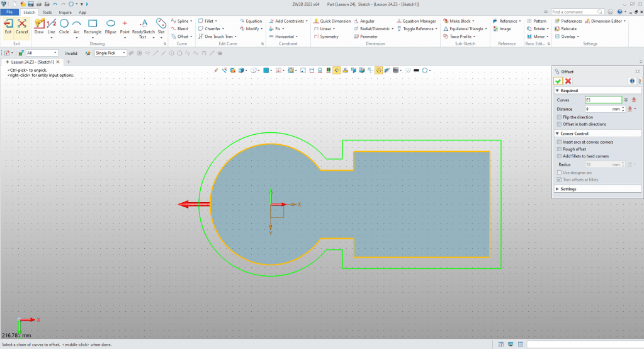Enable Add fillets to hard corners

[560, 156]
